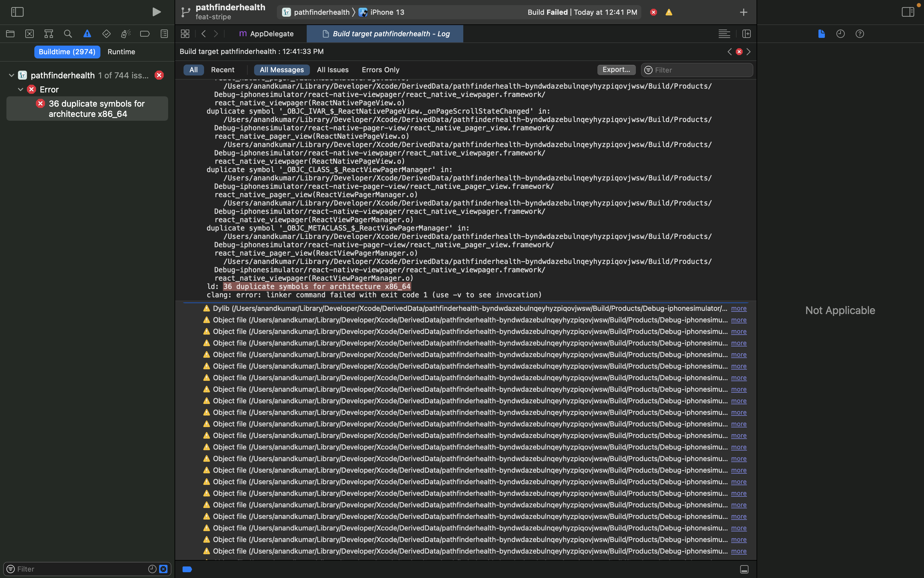Image resolution: width=924 pixels, height=578 pixels.
Task: Add editor on right
Action: tap(747, 34)
